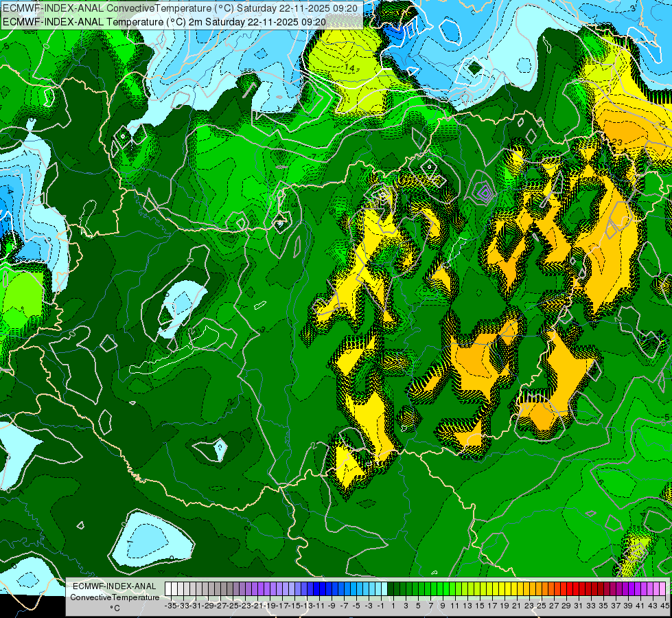Click the 41 legend scale value
Image resolution: width=672 pixels, height=618 pixels.
[x=640, y=606]
